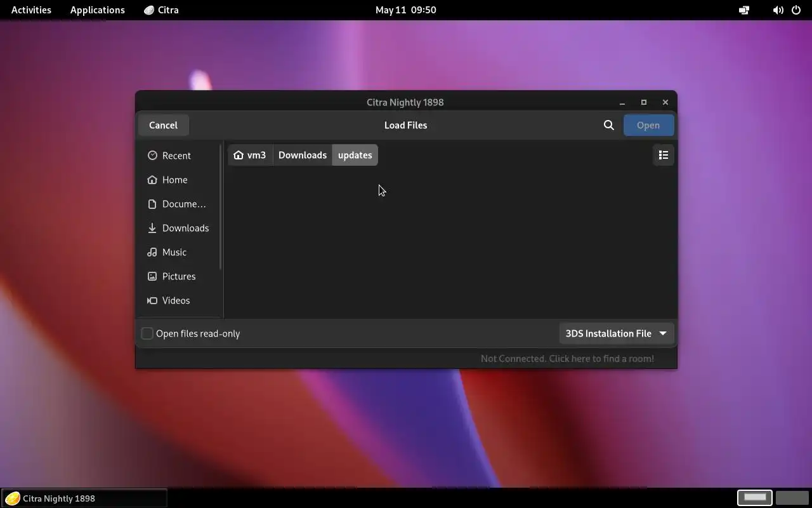Open the Activities overview
Screen dimensions: 812x508
point(31,10)
